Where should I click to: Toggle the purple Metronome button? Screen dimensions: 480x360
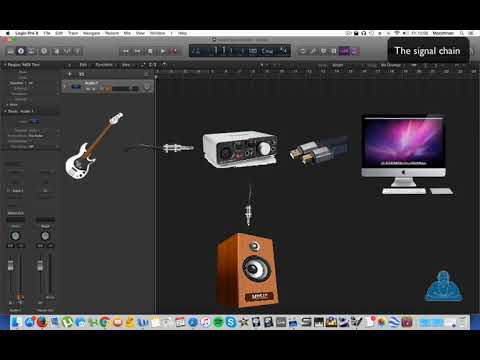point(354,51)
